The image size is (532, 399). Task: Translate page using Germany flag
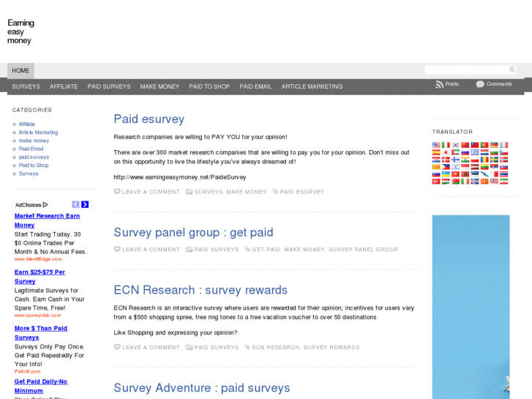(x=495, y=145)
